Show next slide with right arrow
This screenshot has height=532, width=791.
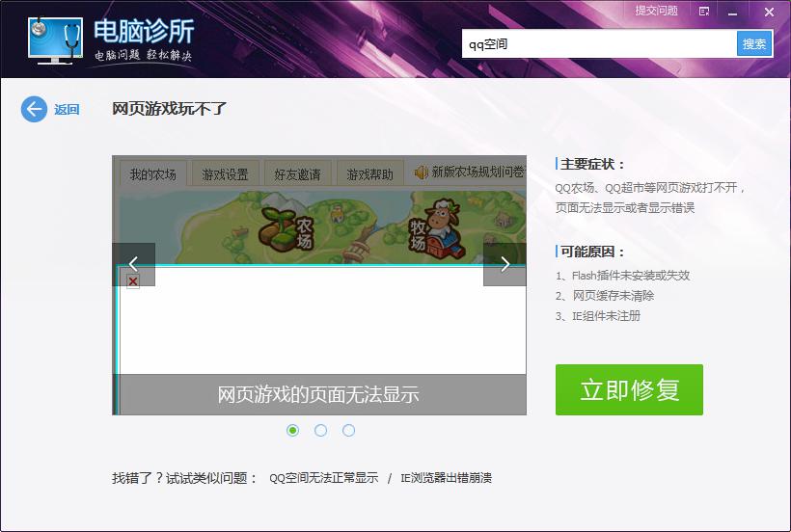coord(505,264)
